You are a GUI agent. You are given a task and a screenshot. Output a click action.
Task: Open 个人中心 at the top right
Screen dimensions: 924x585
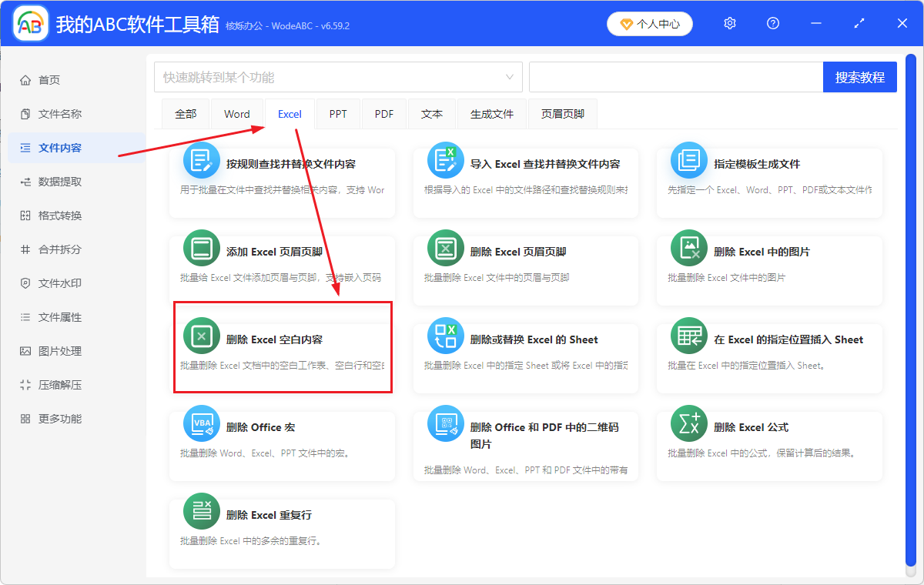pyautogui.click(x=649, y=23)
